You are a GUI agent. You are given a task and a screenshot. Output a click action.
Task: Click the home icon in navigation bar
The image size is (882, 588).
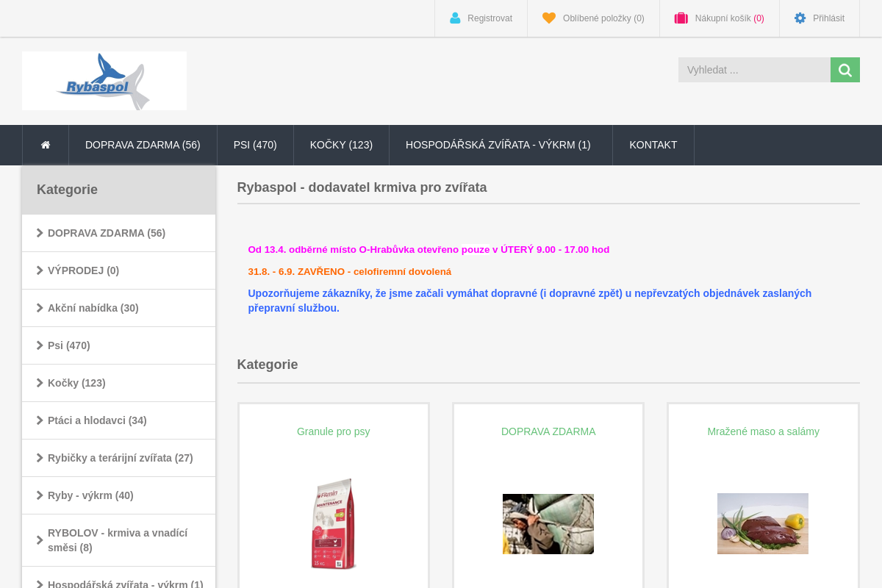(46, 145)
